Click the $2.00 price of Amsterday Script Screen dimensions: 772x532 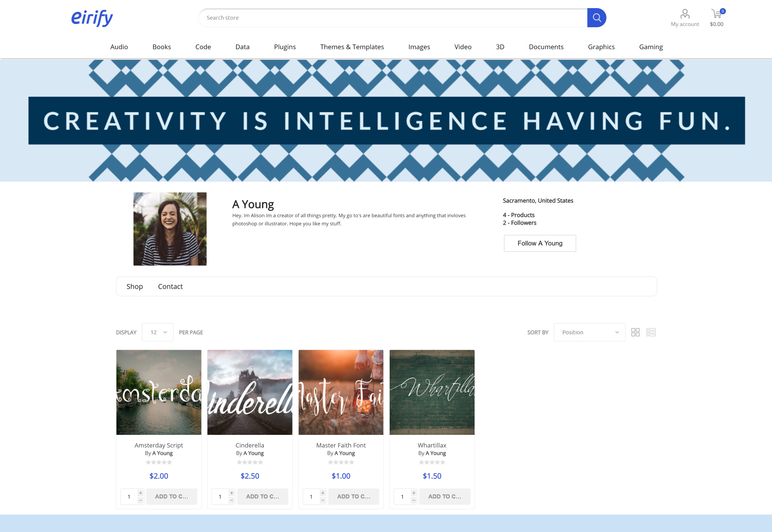point(159,476)
